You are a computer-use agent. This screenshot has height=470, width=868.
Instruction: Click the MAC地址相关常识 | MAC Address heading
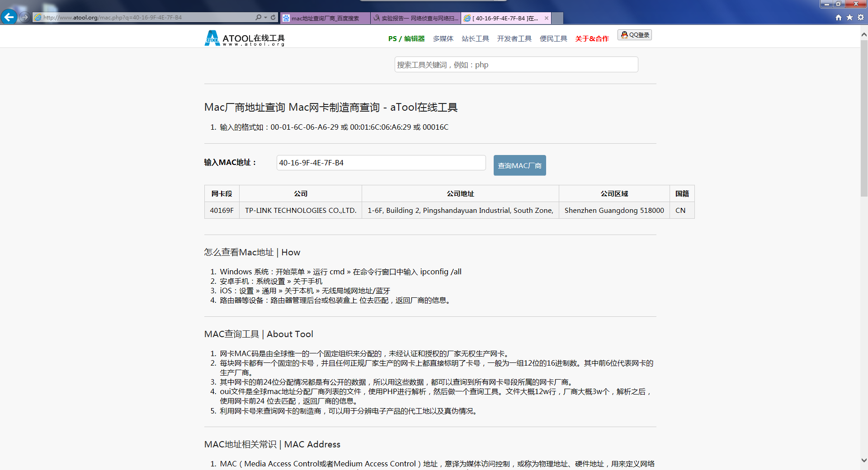[272, 444]
